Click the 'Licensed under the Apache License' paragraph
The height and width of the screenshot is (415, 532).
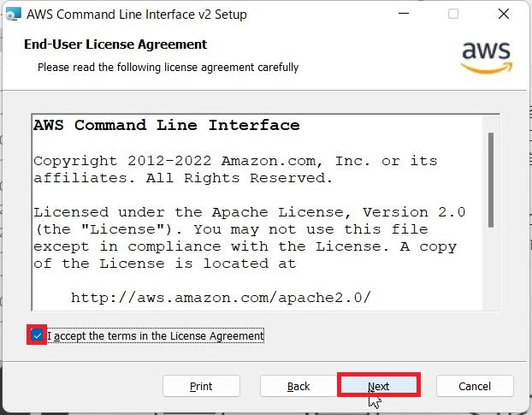point(250,238)
